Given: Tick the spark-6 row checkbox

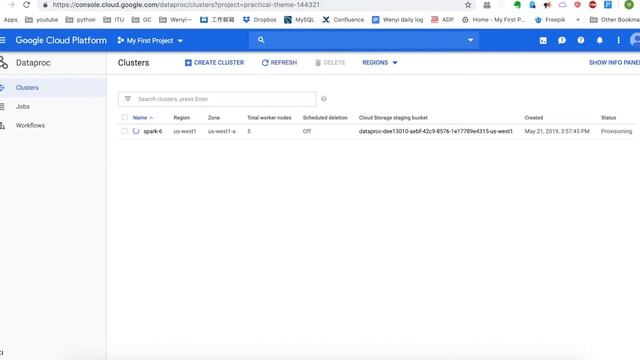Looking at the screenshot, I should tap(124, 131).
